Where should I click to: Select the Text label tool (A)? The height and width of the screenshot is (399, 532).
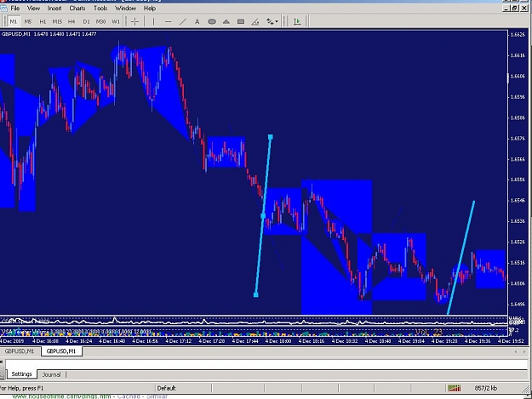pos(197,22)
